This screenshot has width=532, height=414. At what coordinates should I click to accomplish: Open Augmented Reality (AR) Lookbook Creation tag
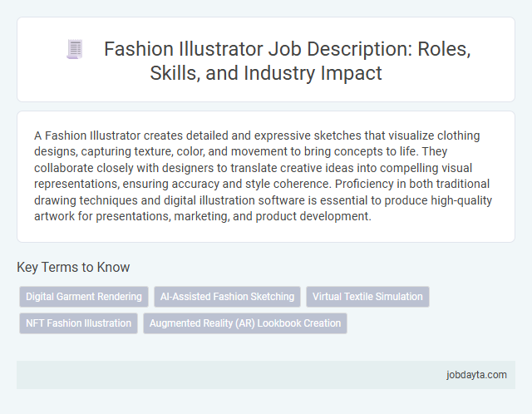pyautogui.click(x=245, y=323)
